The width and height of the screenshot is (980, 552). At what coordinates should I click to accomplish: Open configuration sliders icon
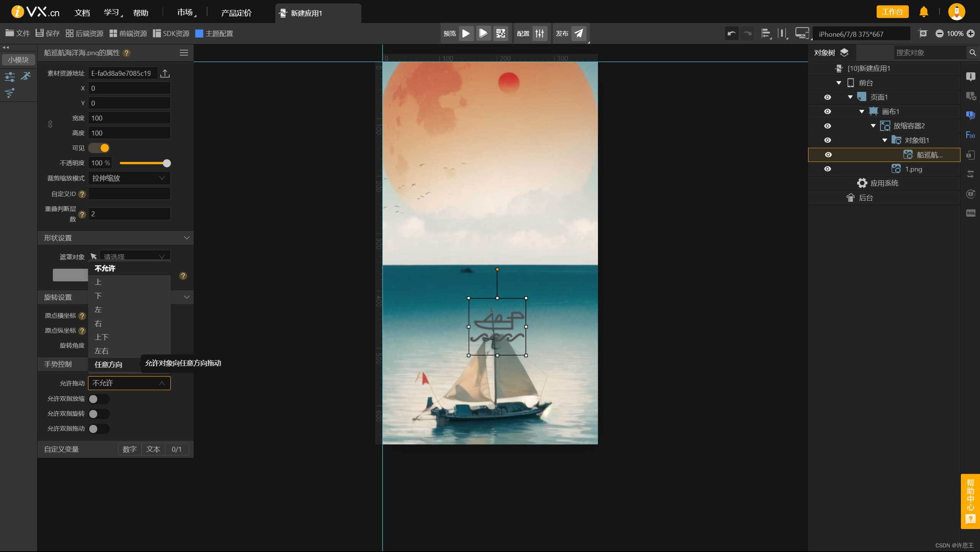coord(540,34)
